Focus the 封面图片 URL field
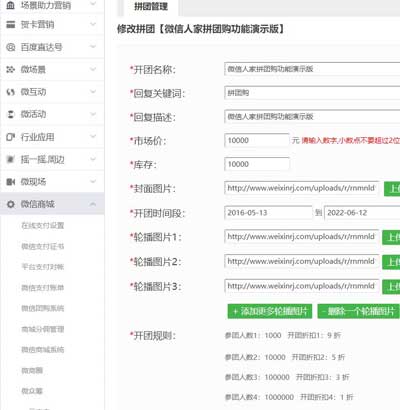The width and height of the screenshot is (400, 410). pyautogui.click(x=302, y=188)
